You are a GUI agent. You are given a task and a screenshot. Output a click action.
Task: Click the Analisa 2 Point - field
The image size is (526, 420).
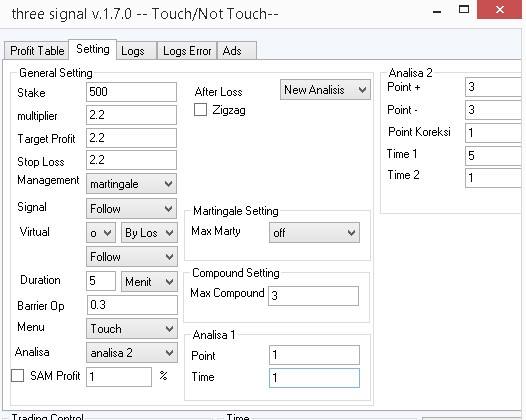[x=493, y=110]
